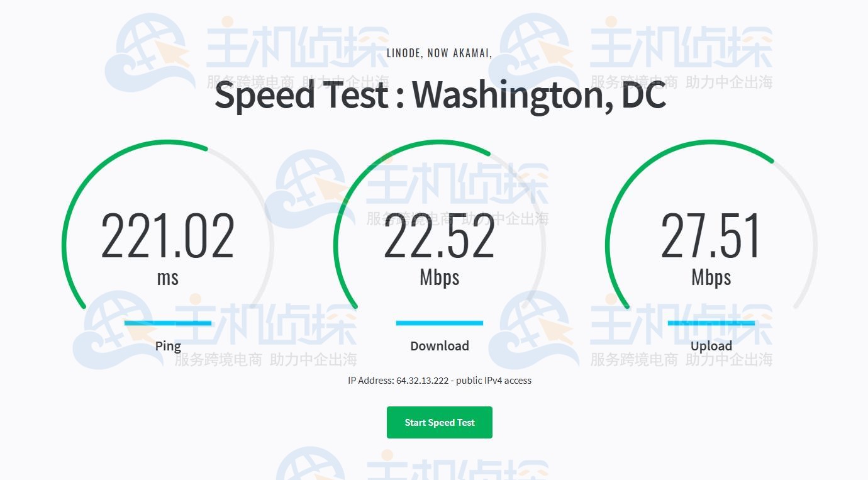Click the Download label
The image size is (868, 480).
439,346
